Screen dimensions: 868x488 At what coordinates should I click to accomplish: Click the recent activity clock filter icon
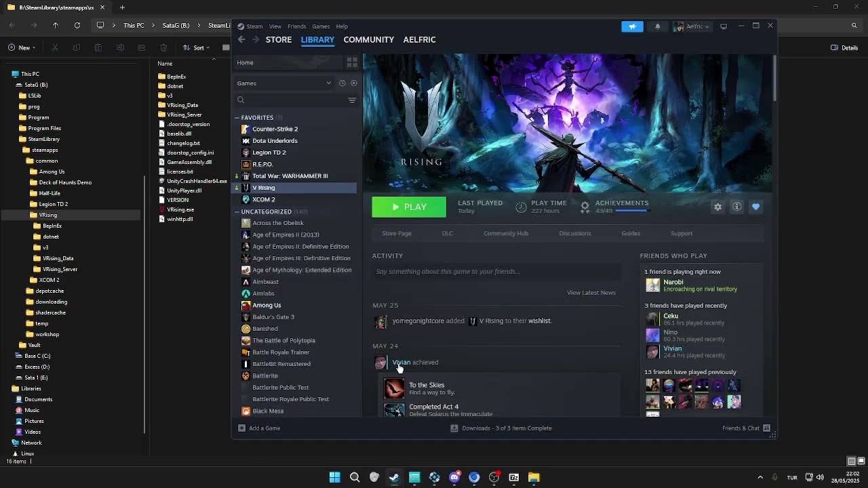click(x=342, y=83)
